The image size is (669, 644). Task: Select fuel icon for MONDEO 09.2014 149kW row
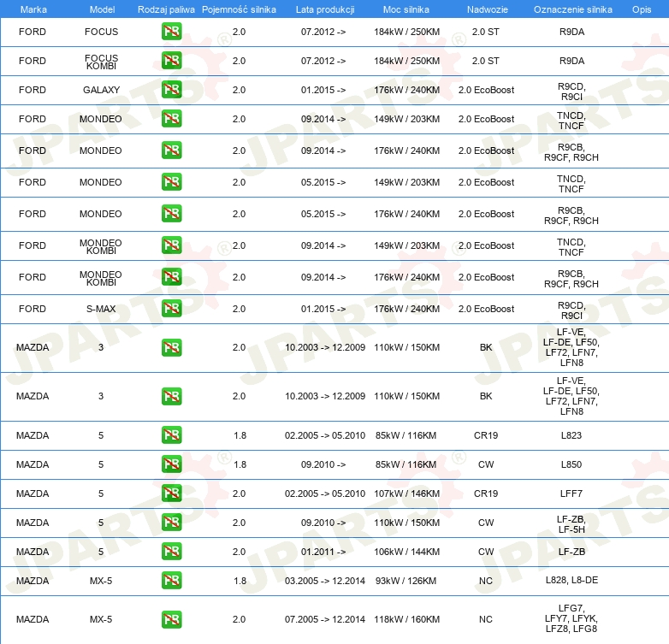coord(171,119)
